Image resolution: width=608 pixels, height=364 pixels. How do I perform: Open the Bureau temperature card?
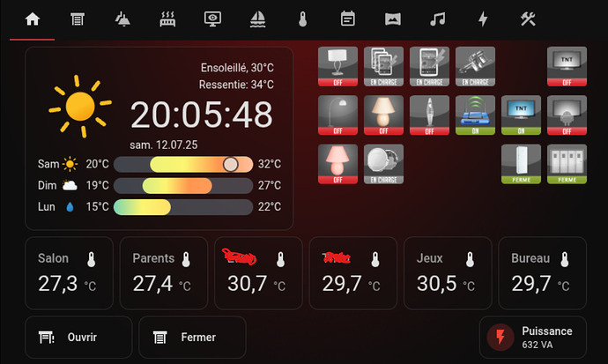tap(542, 273)
